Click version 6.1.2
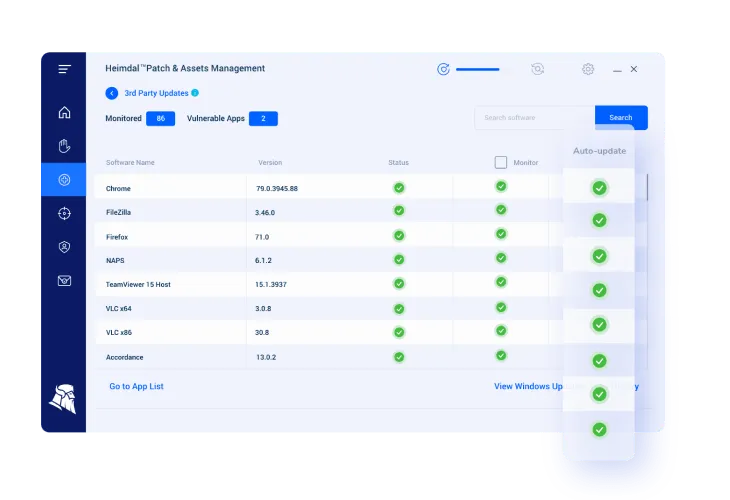 click(x=263, y=261)
